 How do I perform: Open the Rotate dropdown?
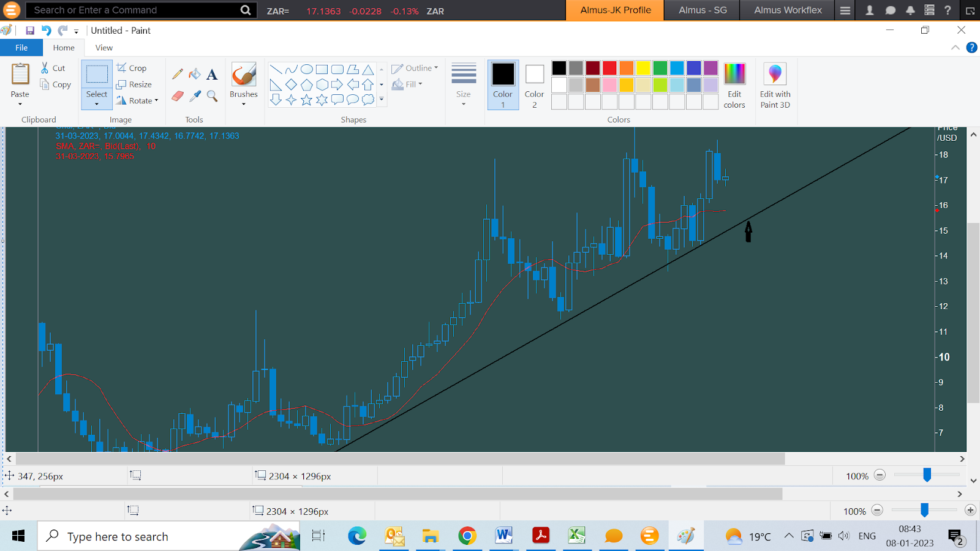click(138, 100)
